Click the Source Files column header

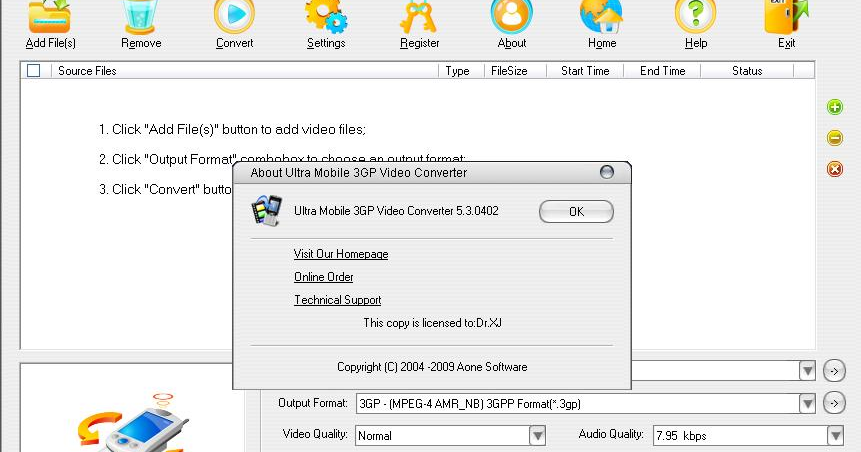point(244,71)
